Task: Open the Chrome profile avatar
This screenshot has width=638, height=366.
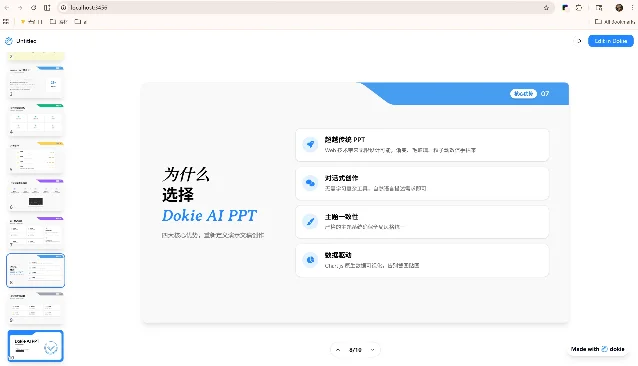Action: tap(619, 8)
